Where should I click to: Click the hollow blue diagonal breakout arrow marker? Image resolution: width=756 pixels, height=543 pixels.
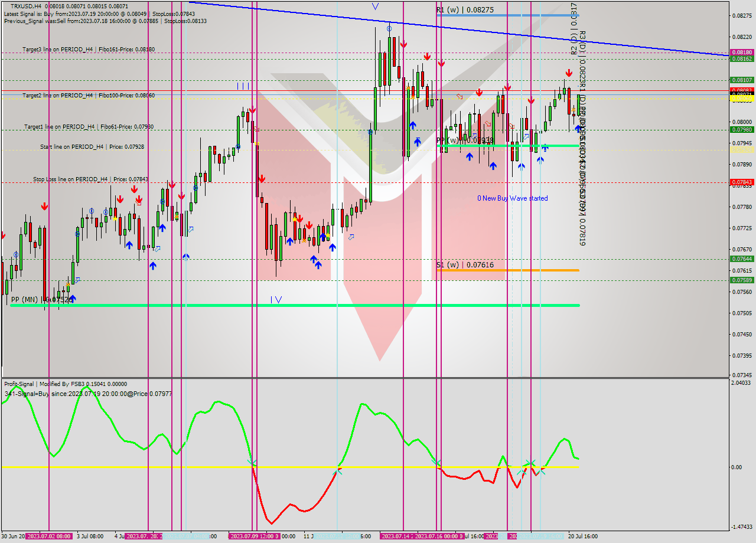coord(351,238)
